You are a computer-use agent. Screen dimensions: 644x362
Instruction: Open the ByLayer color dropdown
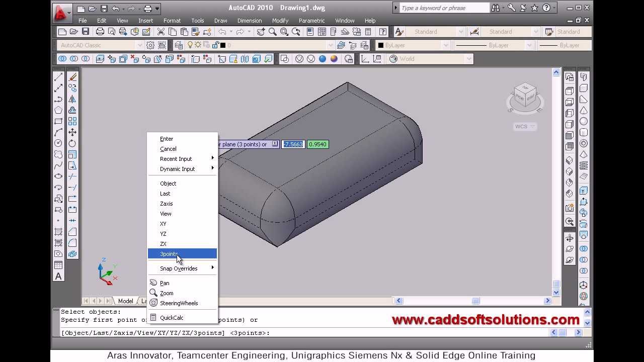[445, 45]
